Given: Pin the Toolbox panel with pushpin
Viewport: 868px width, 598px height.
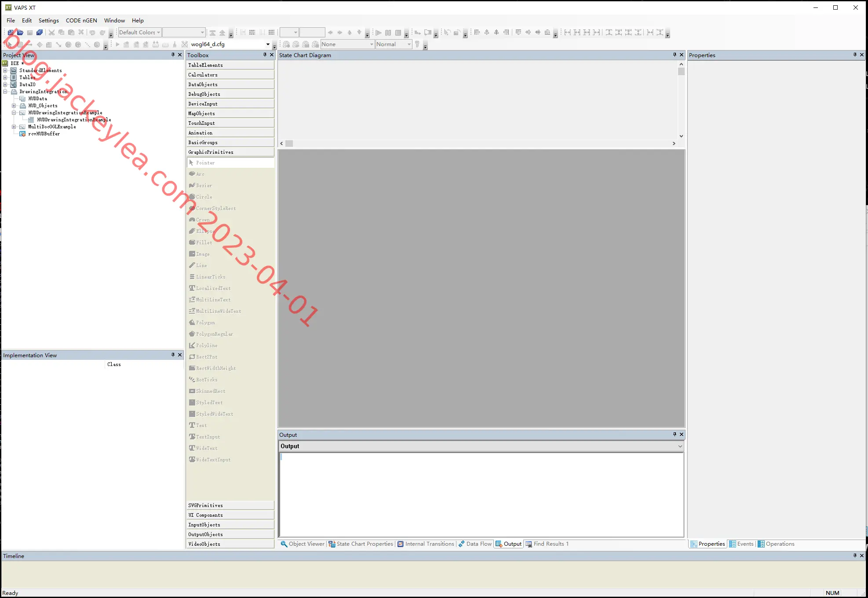Looking at the screenshot, I should point(265,55).
